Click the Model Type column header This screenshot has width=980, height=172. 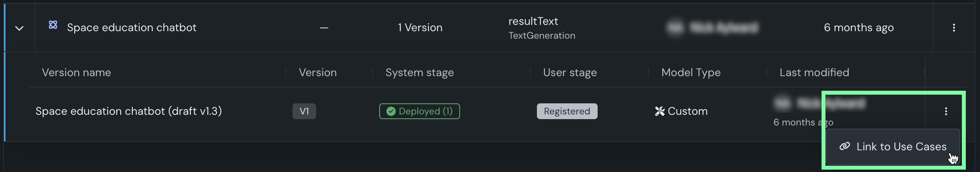pyautogui.click(x=691, y=73)
